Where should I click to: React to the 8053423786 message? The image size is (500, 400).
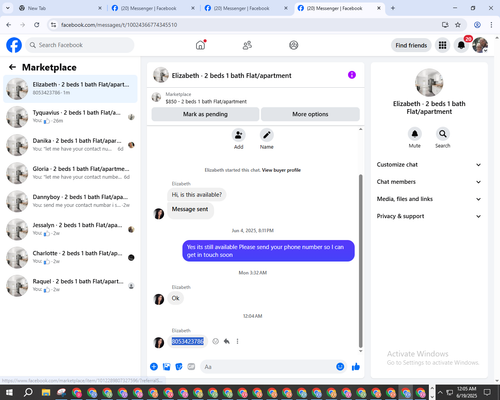[216, 341]
